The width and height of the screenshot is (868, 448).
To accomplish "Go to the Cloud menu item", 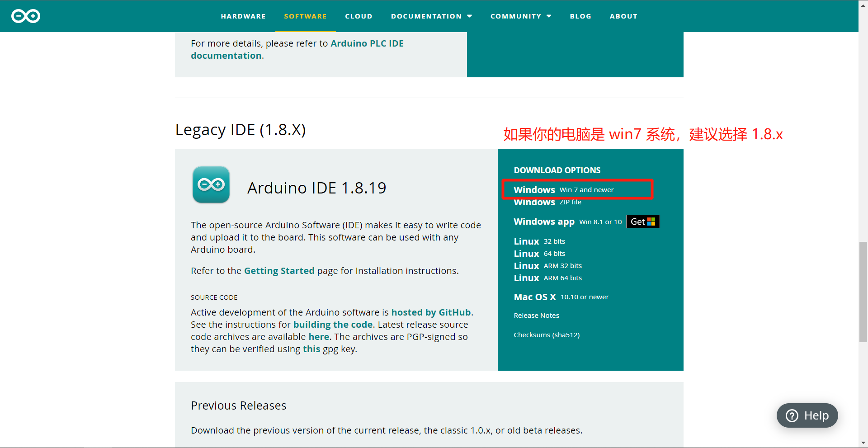I will click(359, 16).
